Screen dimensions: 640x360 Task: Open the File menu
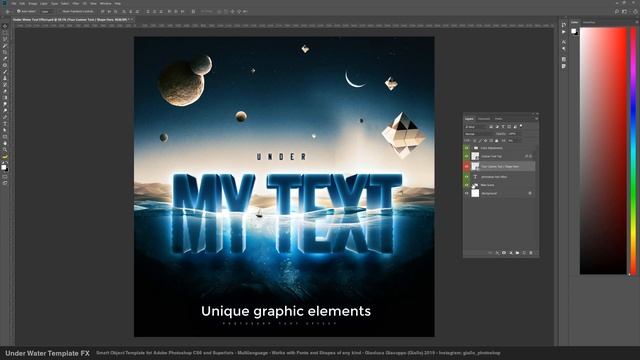click(13, 3)
